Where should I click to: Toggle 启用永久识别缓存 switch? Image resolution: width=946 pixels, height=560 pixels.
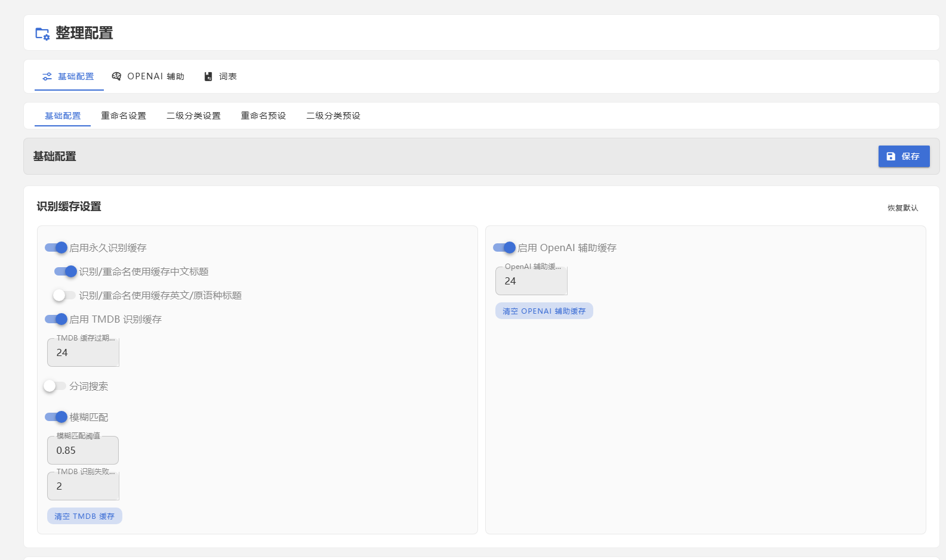point(56,247)
